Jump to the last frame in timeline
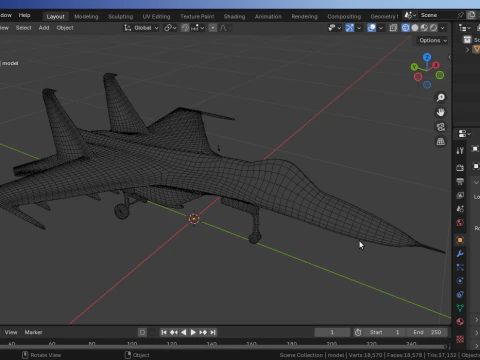Image resolution: width=480 pixels, height=360 pixels. click(x=213, y=332)
